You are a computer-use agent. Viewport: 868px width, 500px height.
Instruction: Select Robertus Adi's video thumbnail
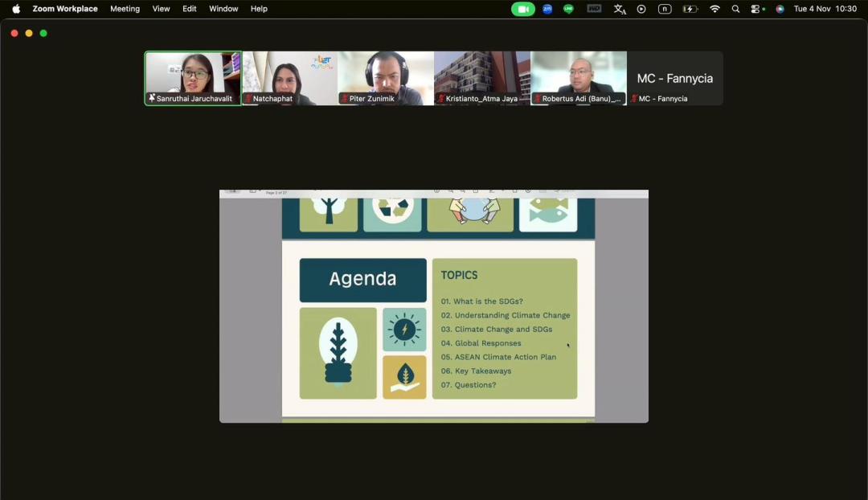coord(579,78)
